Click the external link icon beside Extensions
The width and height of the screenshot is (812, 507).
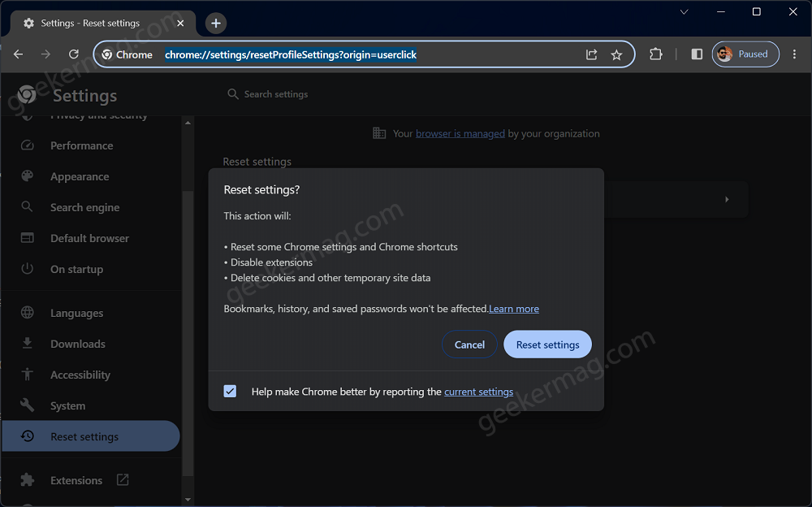coord(123,479)
